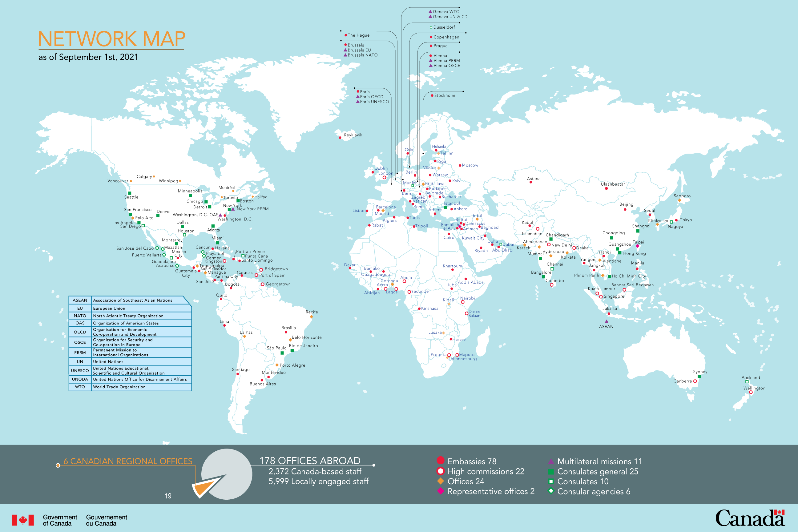The image size is (798, 532).
Task: Click the 'Consulates general 25' legend text
Action: [598, 471]
